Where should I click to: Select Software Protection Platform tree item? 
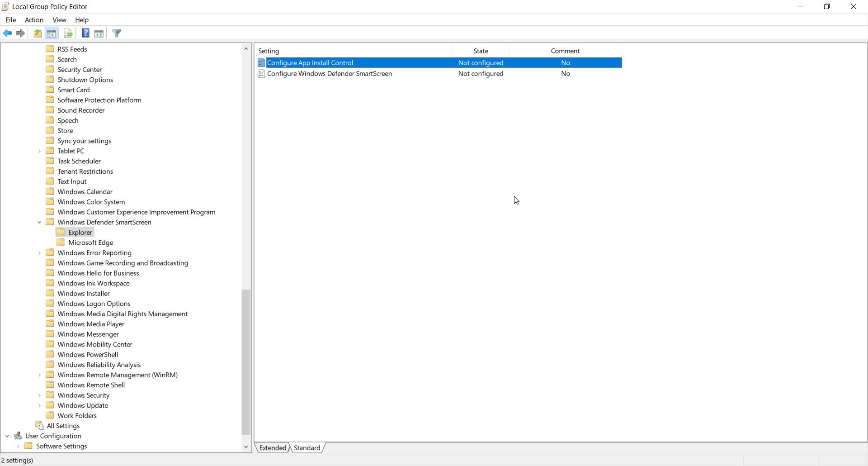[99, 100]
